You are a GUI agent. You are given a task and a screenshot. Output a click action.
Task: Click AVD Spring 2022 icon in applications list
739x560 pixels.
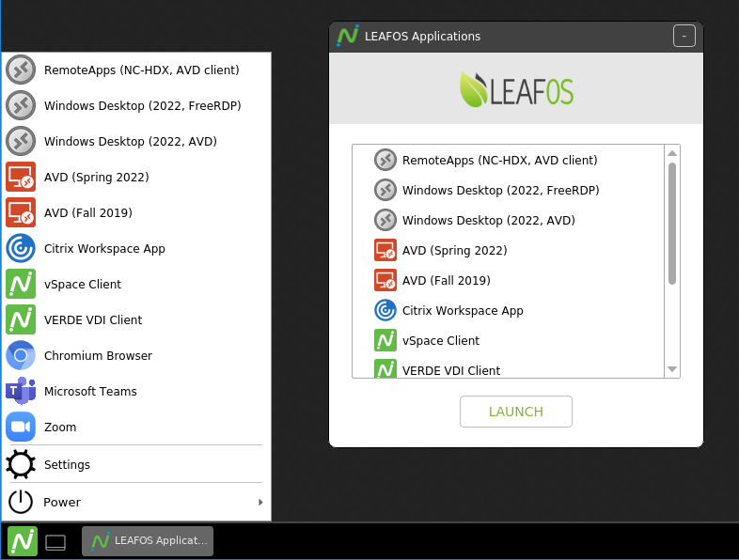[x=385, y=250]
